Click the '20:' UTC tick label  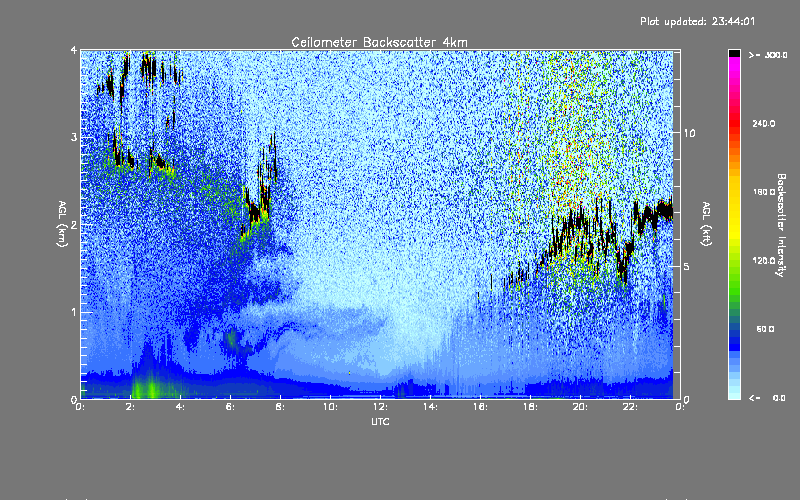coord(580,407)
